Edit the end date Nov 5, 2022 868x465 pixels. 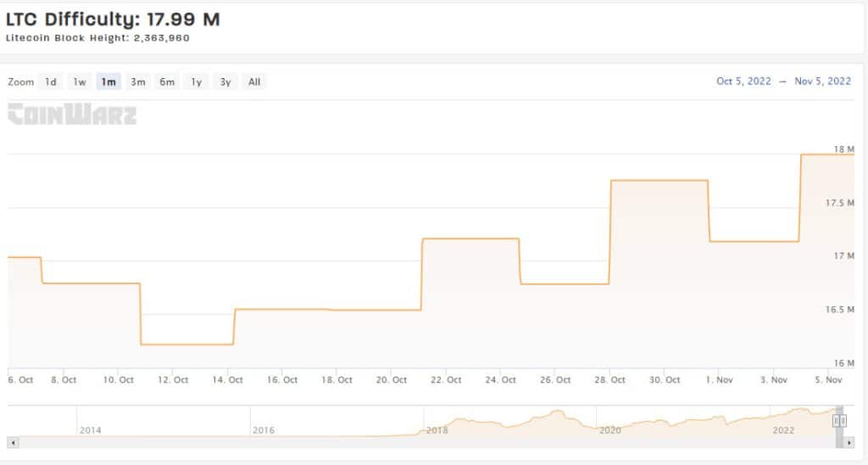pos(822,81)
